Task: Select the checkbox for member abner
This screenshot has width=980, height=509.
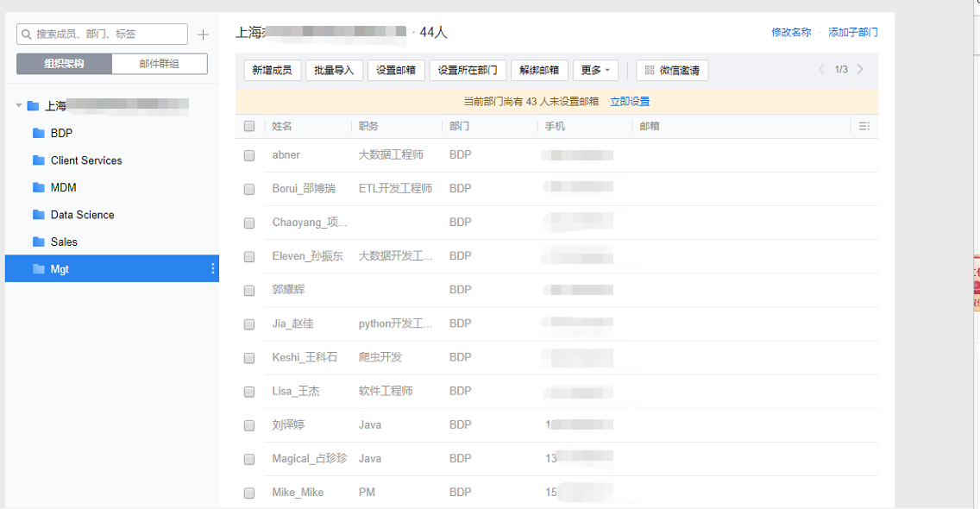Action: pyautogui.click(x=248, y=155)
